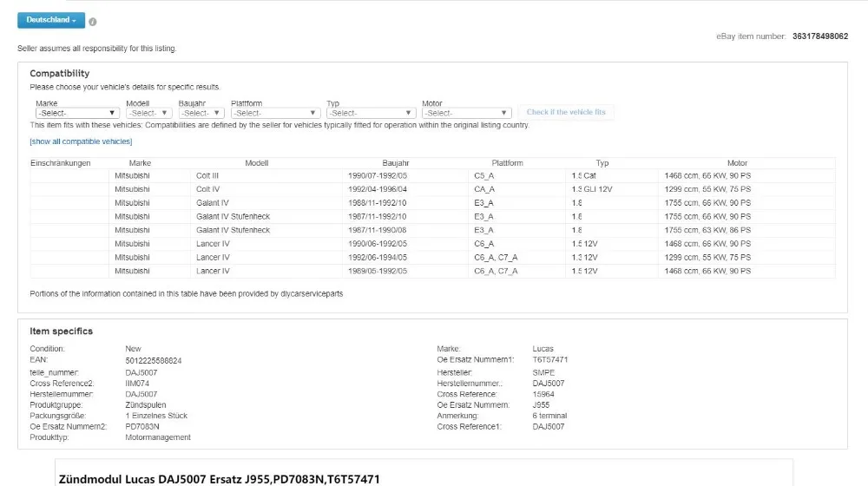
Task: Open the Marke select dropdown
Action: click(77, 113)
